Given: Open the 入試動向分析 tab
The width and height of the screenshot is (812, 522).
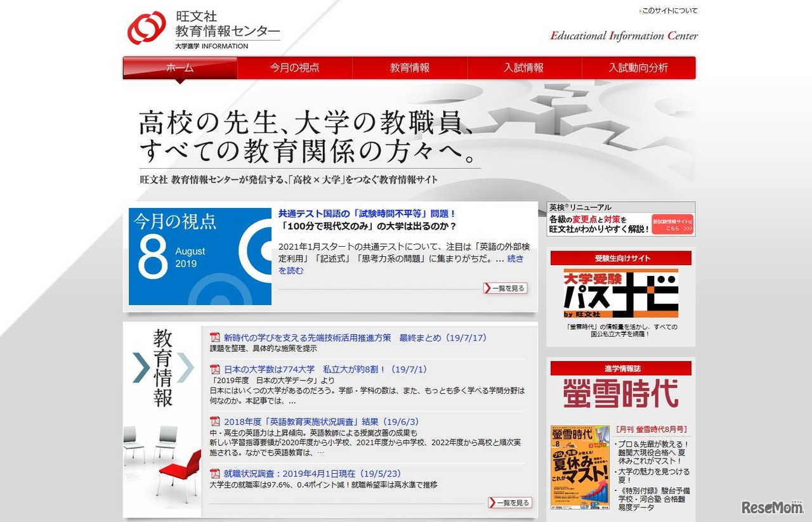Looking at the screenshot, I should 638,68.
